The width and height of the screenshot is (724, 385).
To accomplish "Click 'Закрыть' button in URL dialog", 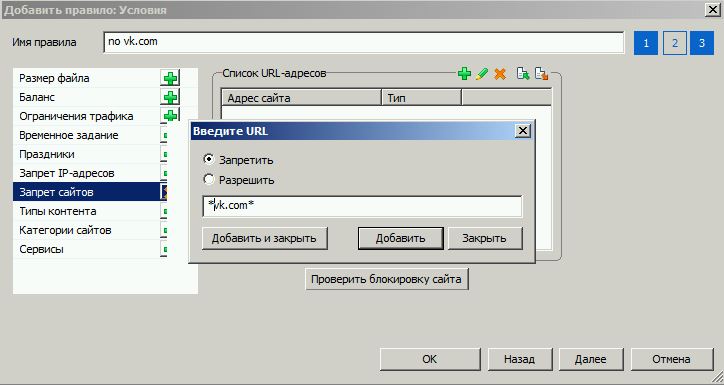I will [485, 238].
